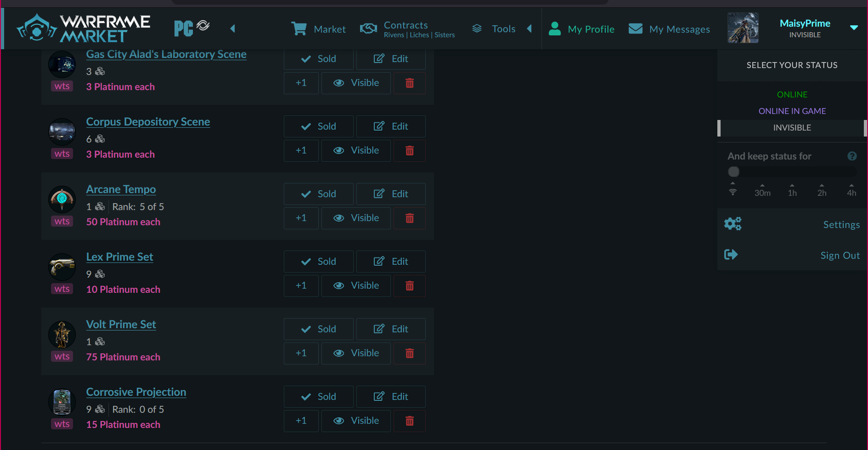Select the ONLINE status option

(x=792, y=94)
